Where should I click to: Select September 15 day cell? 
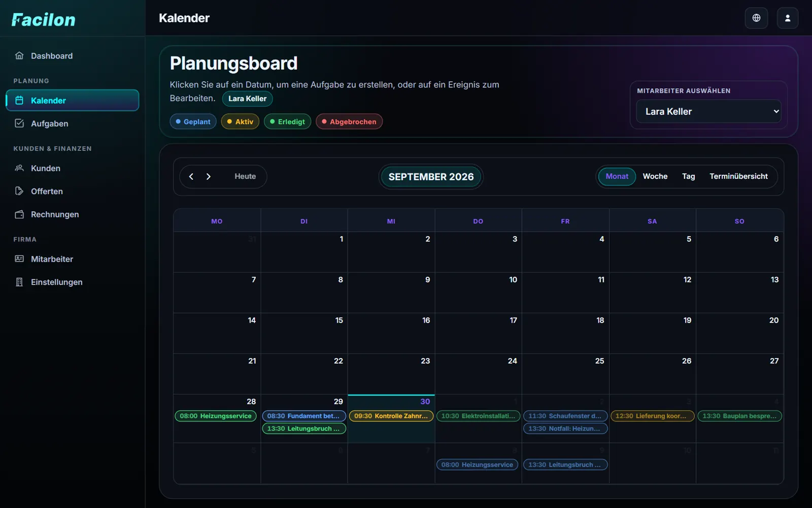coord(304,333)
